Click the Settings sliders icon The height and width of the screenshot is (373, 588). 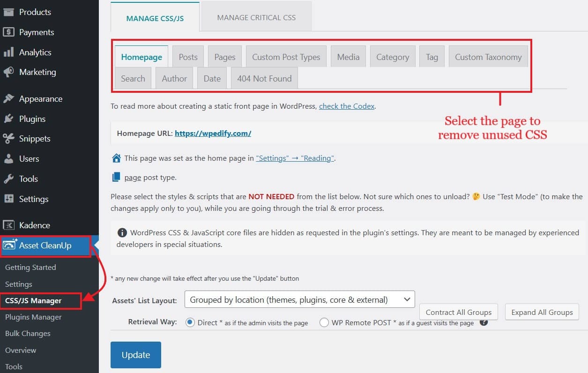pyautogui.click(x=8, y=199)
